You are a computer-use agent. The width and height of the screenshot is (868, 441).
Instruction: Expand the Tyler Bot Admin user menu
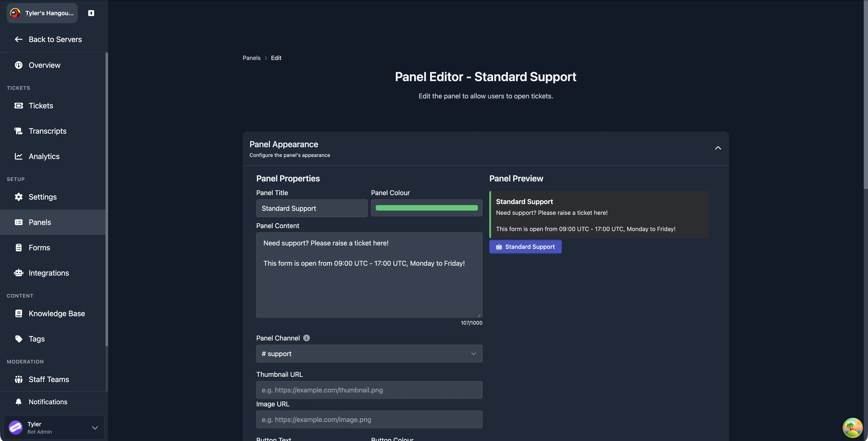[54, 427]
